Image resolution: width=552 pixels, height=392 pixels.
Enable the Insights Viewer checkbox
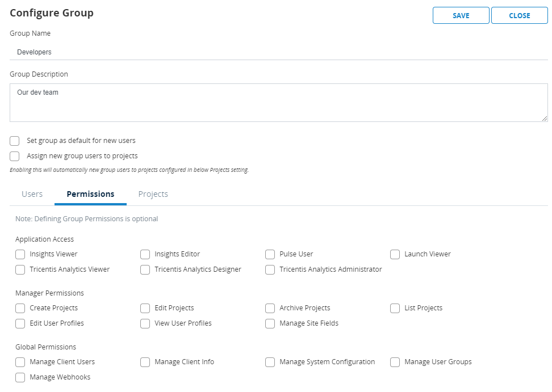click(x=20, y=254)
